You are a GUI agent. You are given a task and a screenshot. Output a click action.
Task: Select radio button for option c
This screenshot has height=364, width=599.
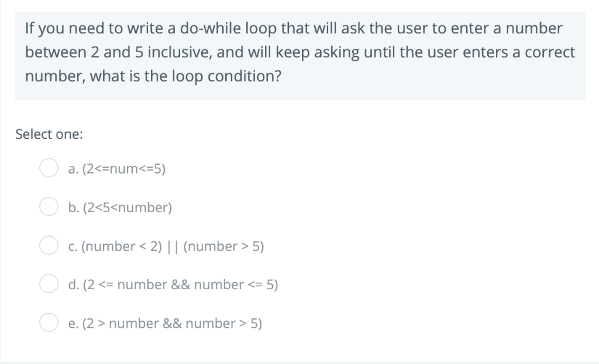[49, 245]
